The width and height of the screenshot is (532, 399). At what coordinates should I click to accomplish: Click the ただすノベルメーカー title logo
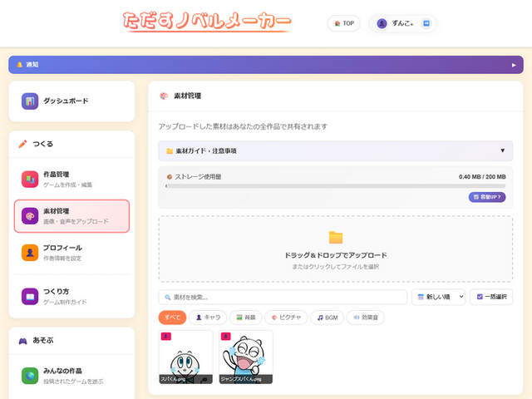[x=206, y=22]
